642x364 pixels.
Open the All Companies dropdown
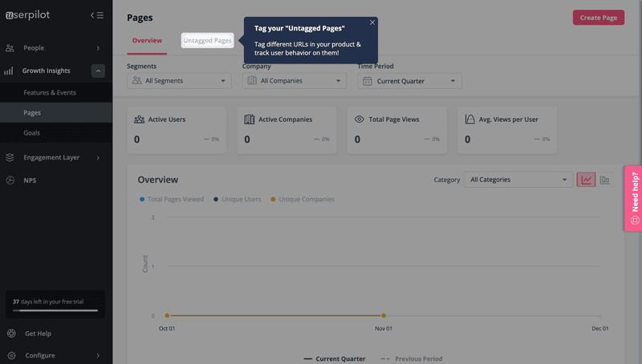coord(295,80)
